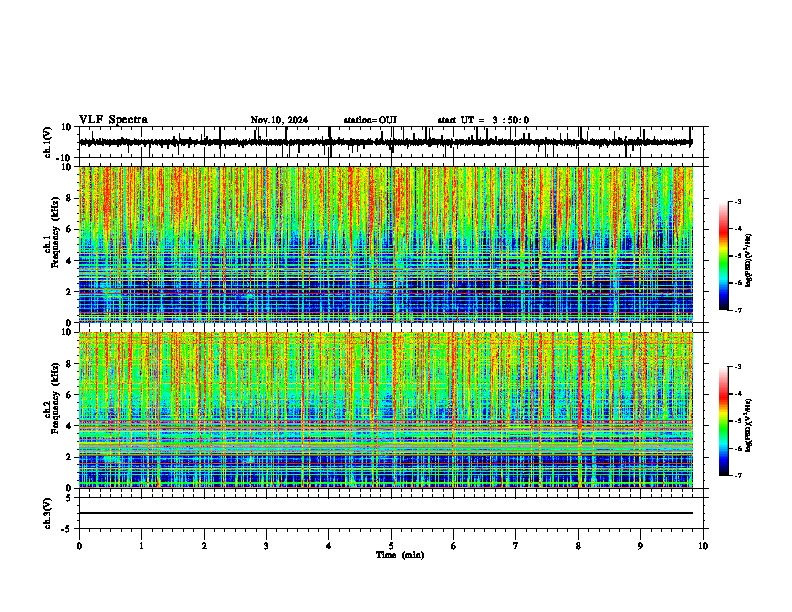Click the "5" tick on ch.3(V) axis
Screen dimensions: 792x612
tap(70, 498)
